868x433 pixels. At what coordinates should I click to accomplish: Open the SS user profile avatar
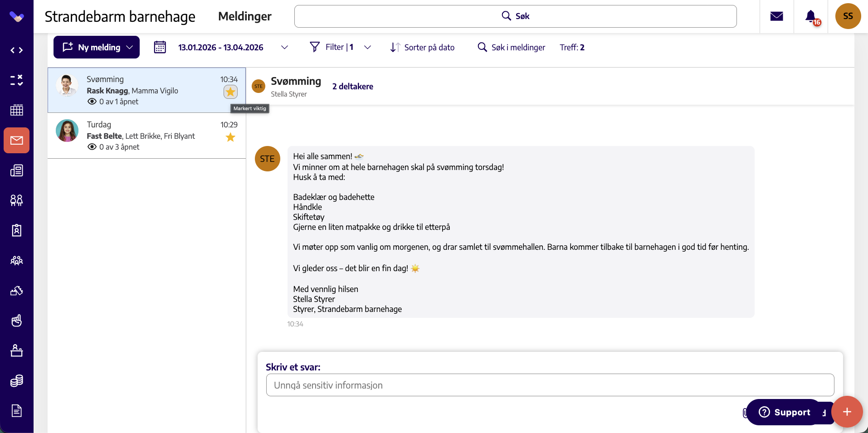848,16
